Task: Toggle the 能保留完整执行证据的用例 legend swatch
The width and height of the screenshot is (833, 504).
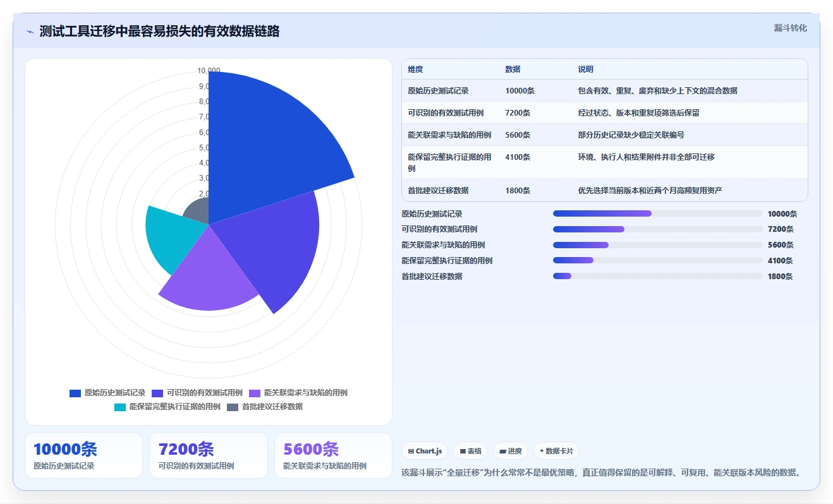Action: [120, 407]
